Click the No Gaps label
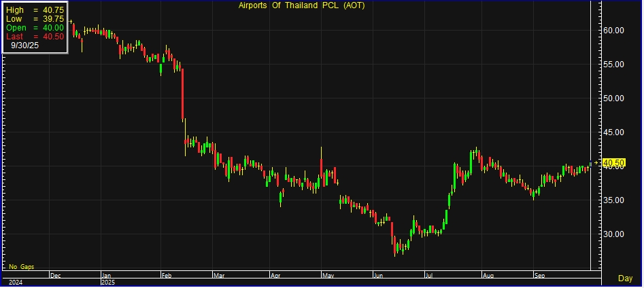644x288 pixels. point(21,267)
